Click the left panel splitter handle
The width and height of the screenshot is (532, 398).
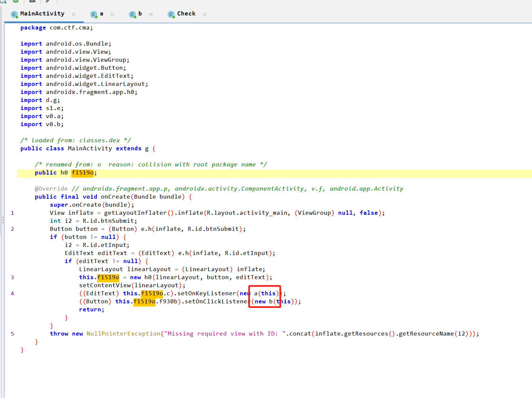tap(3, 220)
